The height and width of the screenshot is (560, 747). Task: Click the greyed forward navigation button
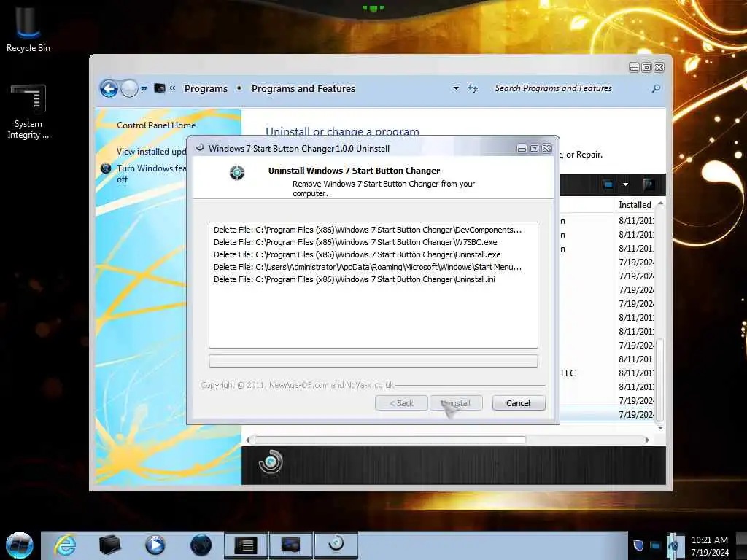pyautogui.click(x=129, y=88)
